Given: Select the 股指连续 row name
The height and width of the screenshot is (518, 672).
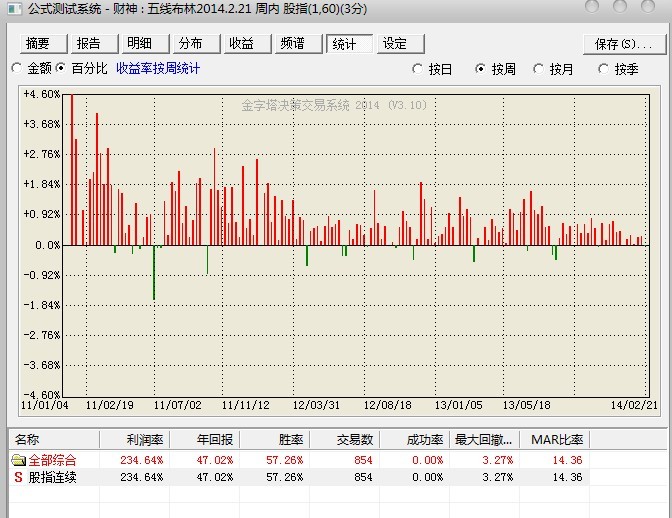Looking at the screenshot, I should coord(52,477).
